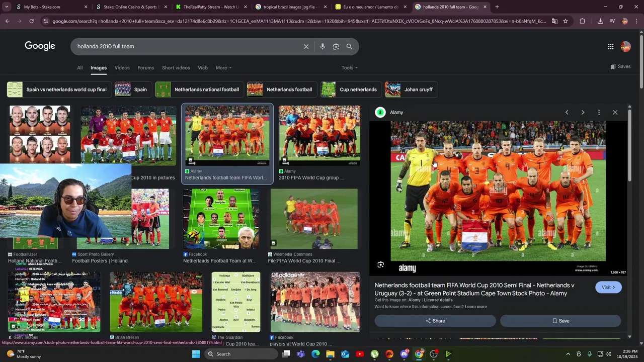Screen dimensions: 644x362
Task: Translate this page icon in address bar
Action: click(x=554, y=21)
